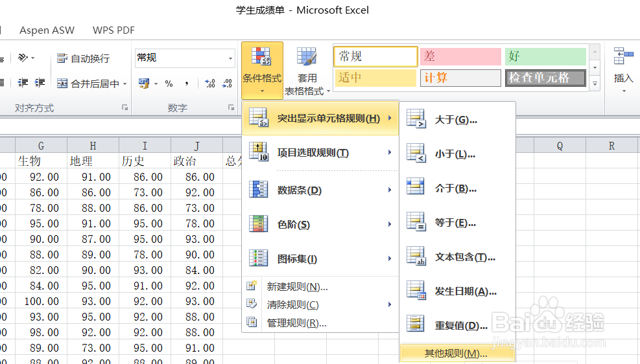The height and width of the screenshot is (364, 640).
Task: Open the 对齐方式 alignment dialog launcher
Action: (124, 108)
